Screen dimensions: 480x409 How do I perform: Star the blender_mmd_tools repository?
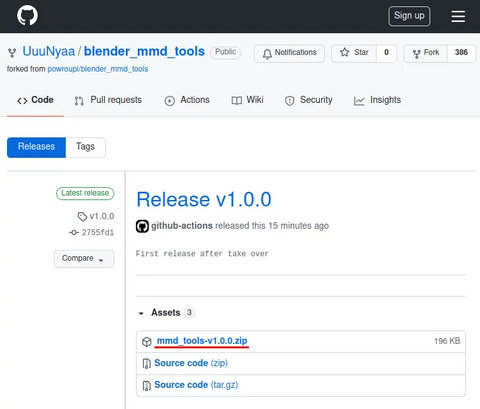[x=354, y=53]
